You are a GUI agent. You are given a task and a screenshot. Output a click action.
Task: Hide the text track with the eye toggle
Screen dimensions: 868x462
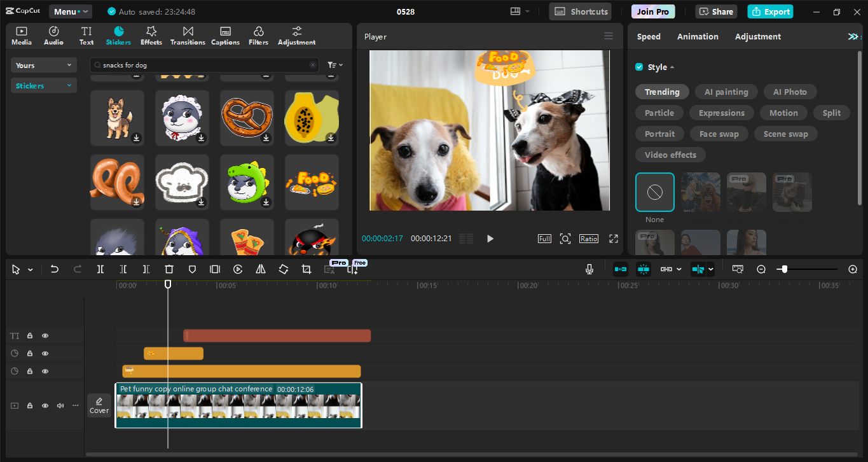[x=45, y=335]
